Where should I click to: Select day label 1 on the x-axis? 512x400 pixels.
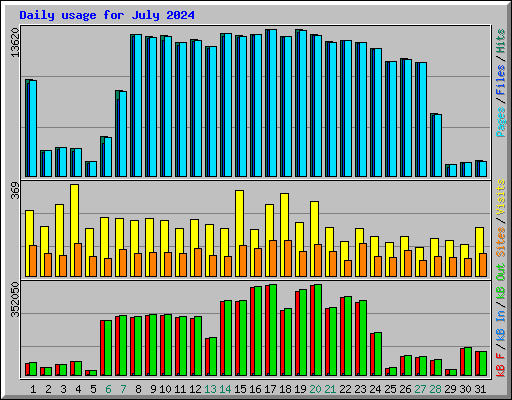pyautogui.click(x=33, y=389)
